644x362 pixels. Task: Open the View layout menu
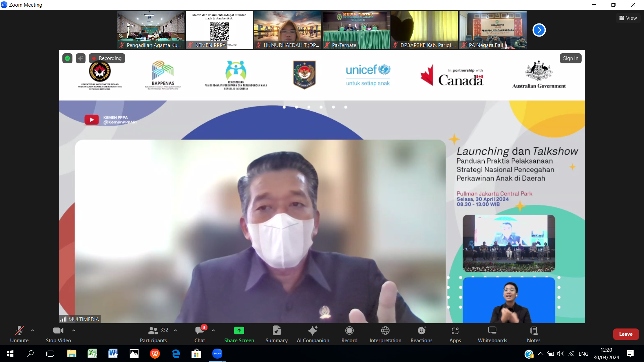[628, 18]
